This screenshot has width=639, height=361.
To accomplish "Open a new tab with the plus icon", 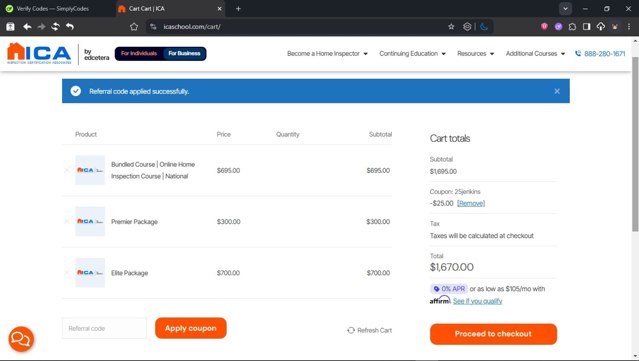I will pos(238,9).
